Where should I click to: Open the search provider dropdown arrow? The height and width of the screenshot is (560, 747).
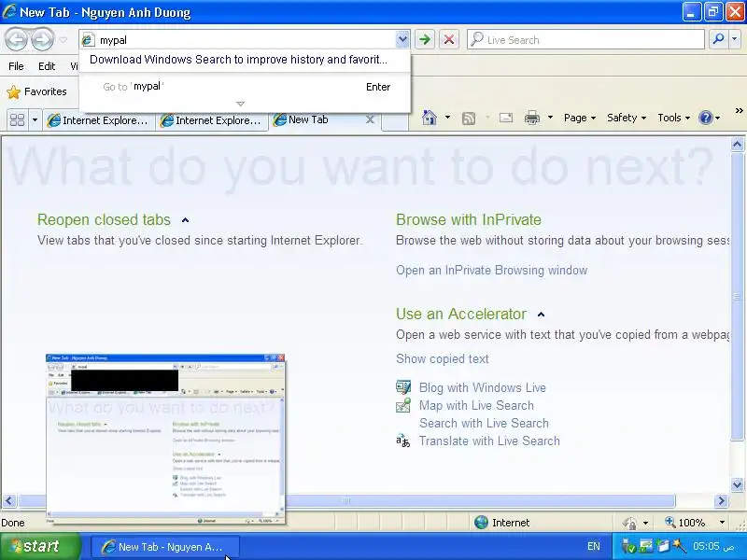point(735,39)
